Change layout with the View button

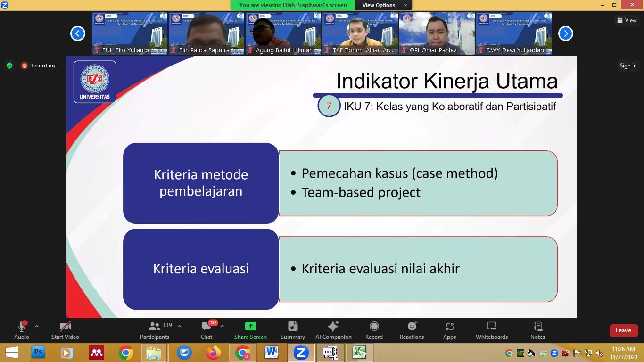pyautogui.click(x=627, y=20)
